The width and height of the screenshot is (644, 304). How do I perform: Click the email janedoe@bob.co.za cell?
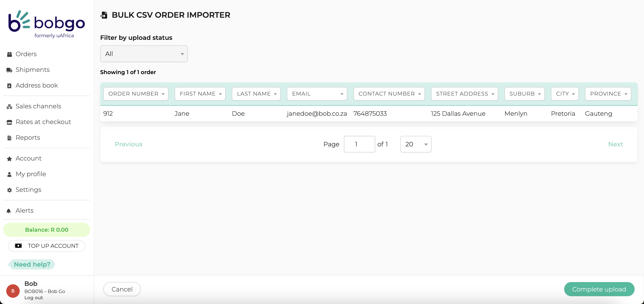pos(317,113)
